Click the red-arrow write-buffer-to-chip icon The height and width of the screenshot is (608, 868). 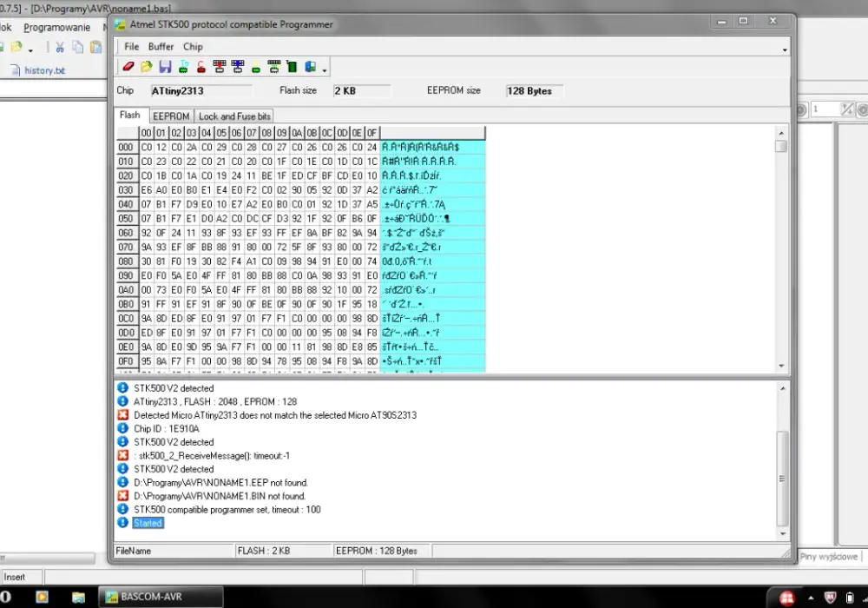click(x=220, y=67)
